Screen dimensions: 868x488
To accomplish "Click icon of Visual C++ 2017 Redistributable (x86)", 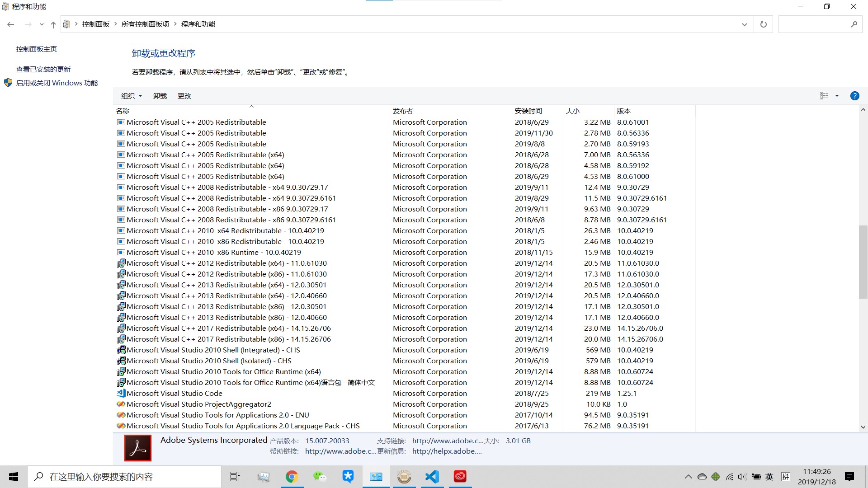I will point(121,339).
